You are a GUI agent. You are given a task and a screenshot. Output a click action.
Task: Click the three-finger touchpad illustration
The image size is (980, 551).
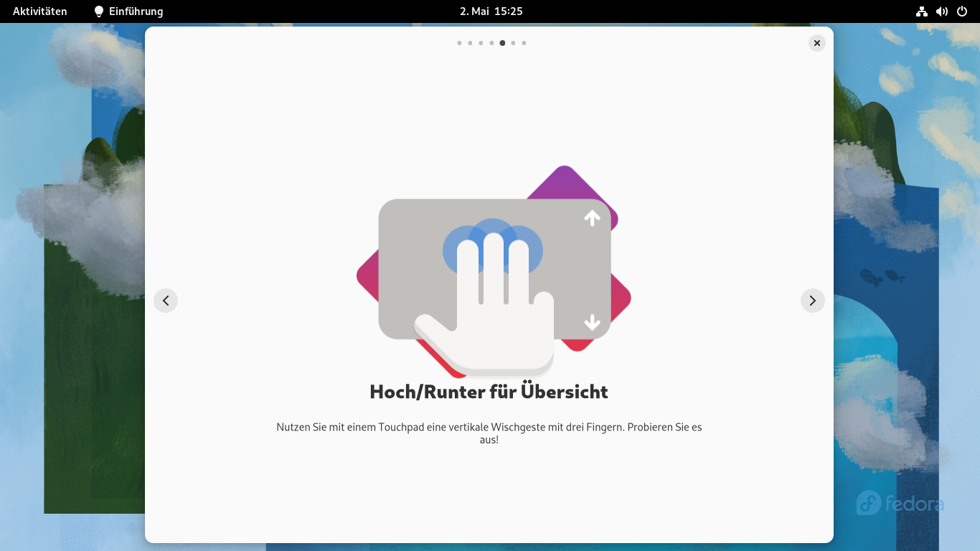click(x=494, y=272)
